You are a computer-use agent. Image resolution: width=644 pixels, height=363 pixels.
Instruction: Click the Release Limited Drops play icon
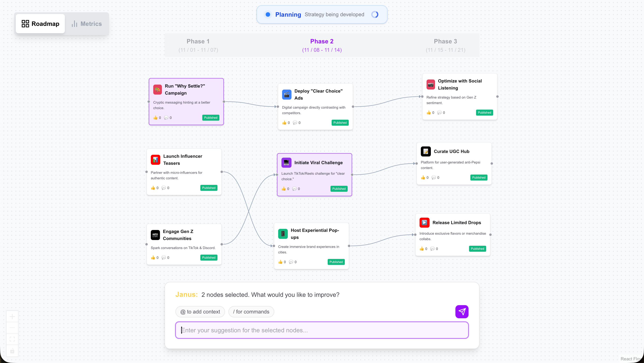point(424,222)
